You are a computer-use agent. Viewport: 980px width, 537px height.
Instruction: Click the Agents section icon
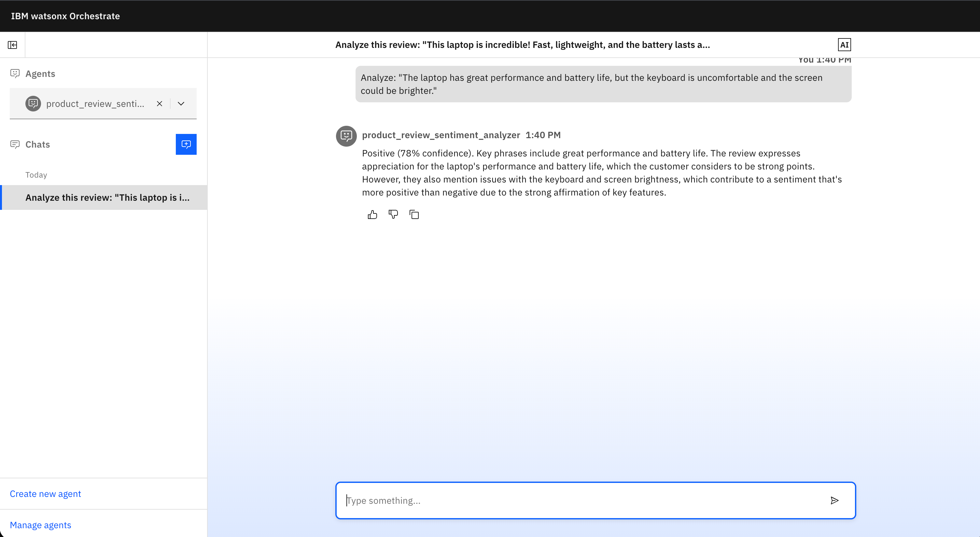pyautogui.click(x=15, y=74)
